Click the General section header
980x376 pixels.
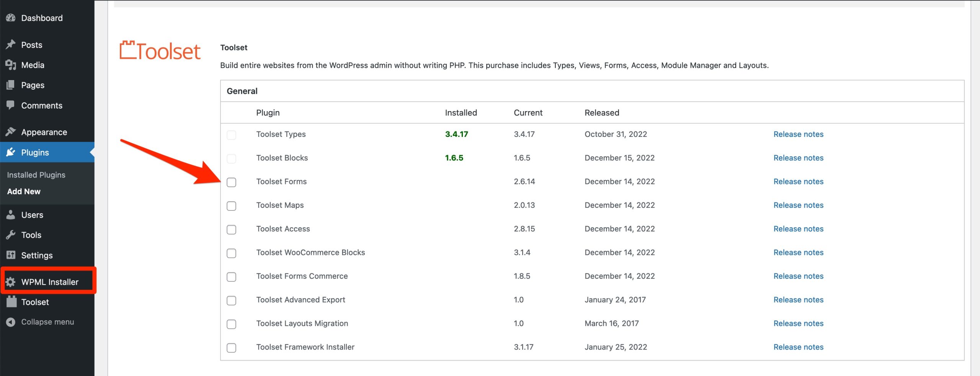[x=242, y=91]
